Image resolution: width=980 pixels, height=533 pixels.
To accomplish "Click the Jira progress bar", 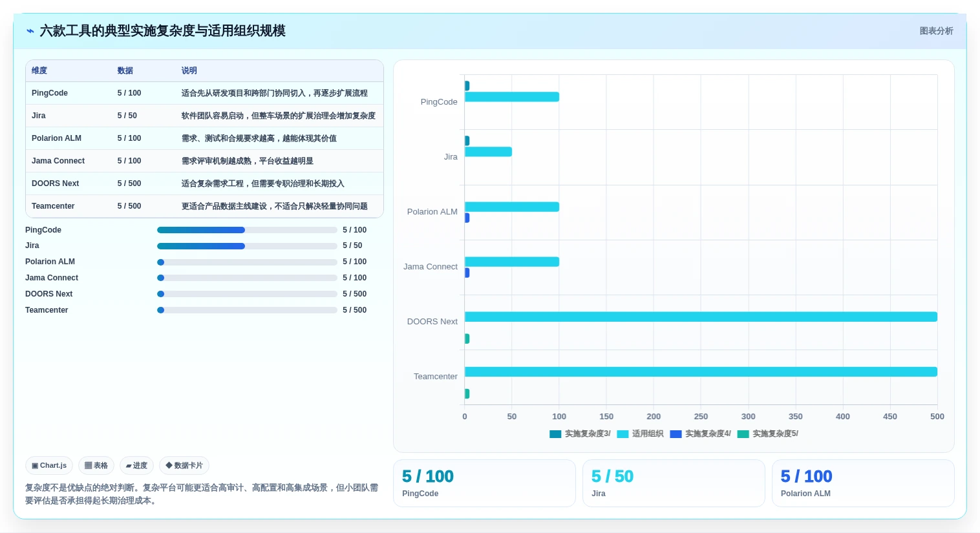I will pyautogui.click(x=247, y=246).
